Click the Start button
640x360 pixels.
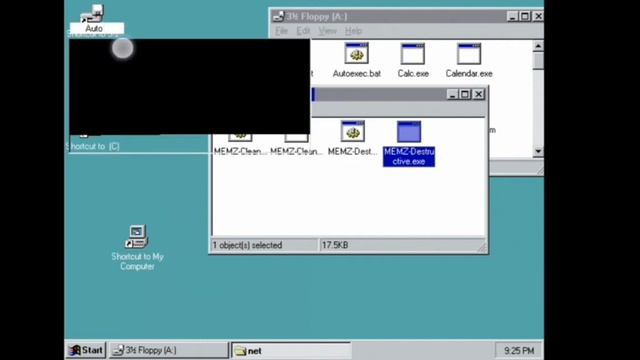pyautogui.click(x=86, y=350)
